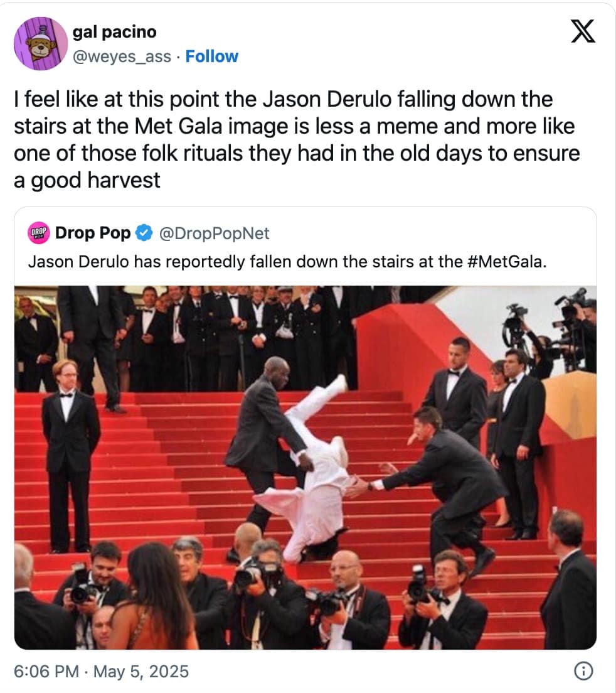Open the red carpet stairs photo
The height and width of the screenshot is (693, 616).
305,467
